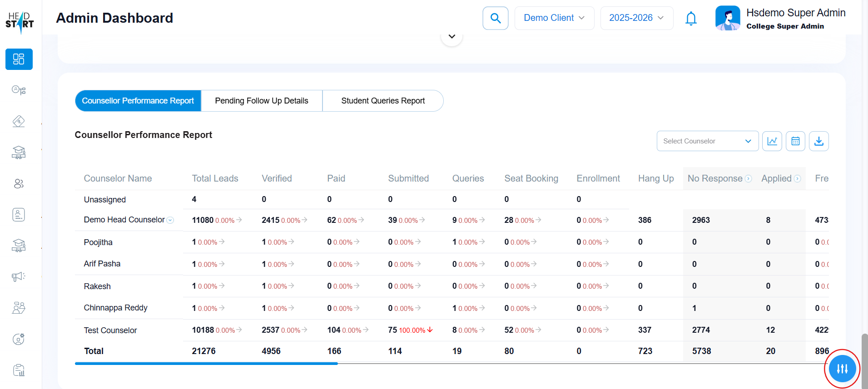Open the floating filter settings button
The height and width of the screenshot is (389, 868).
point(842,369)
